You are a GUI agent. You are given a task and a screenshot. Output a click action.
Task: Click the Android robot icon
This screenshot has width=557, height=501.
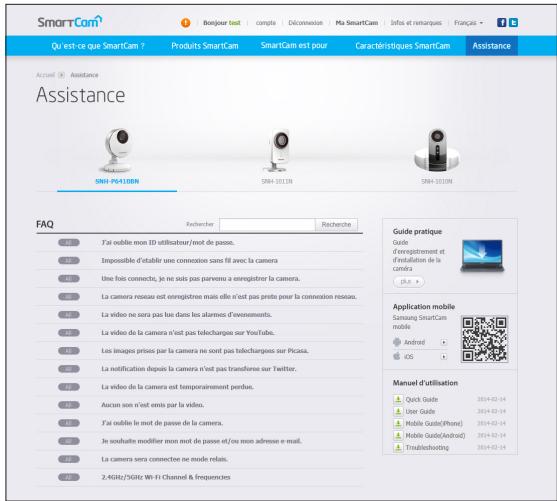click(x=397, y=342)
